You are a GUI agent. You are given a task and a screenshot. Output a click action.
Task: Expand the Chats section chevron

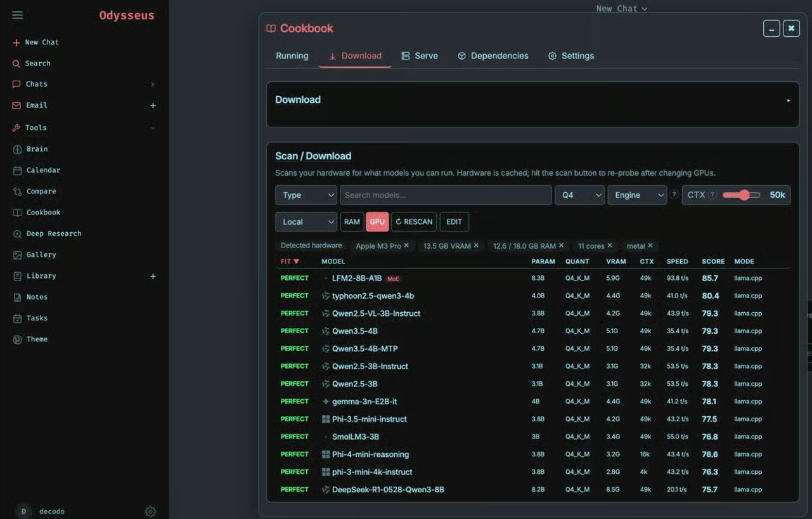(x=152, y=84)
